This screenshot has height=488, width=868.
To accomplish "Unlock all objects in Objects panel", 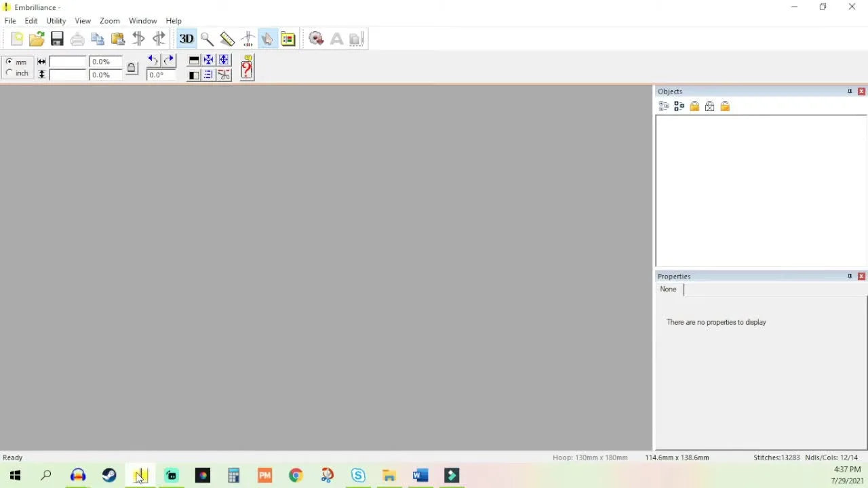I will click(725, 106).
